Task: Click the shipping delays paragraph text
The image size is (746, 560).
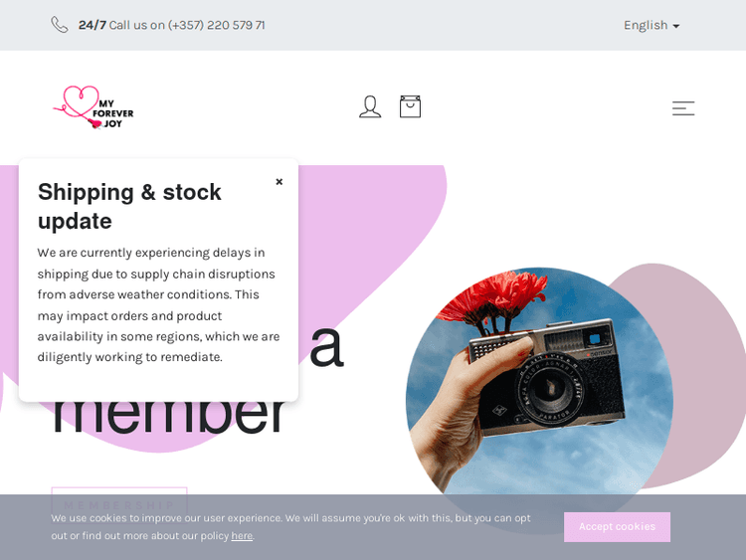Action: (x=158, y=304)
